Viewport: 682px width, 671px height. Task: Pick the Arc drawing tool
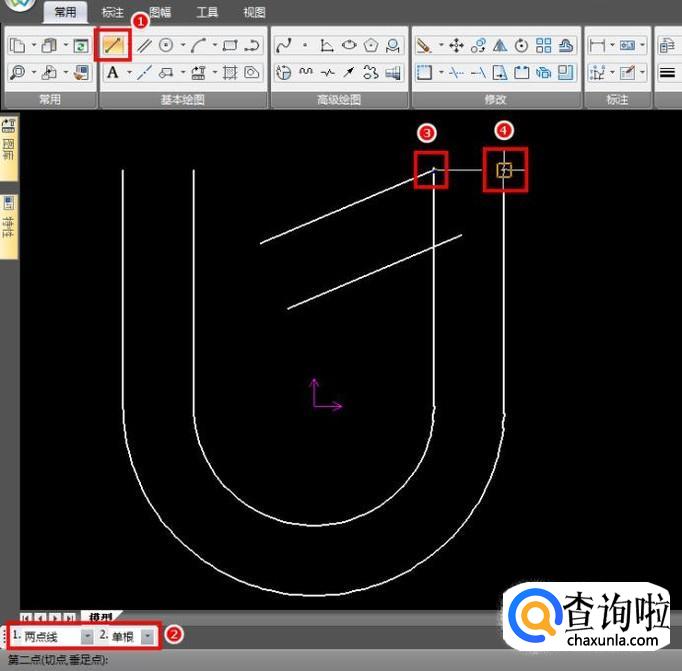click(x=199, y=45)
